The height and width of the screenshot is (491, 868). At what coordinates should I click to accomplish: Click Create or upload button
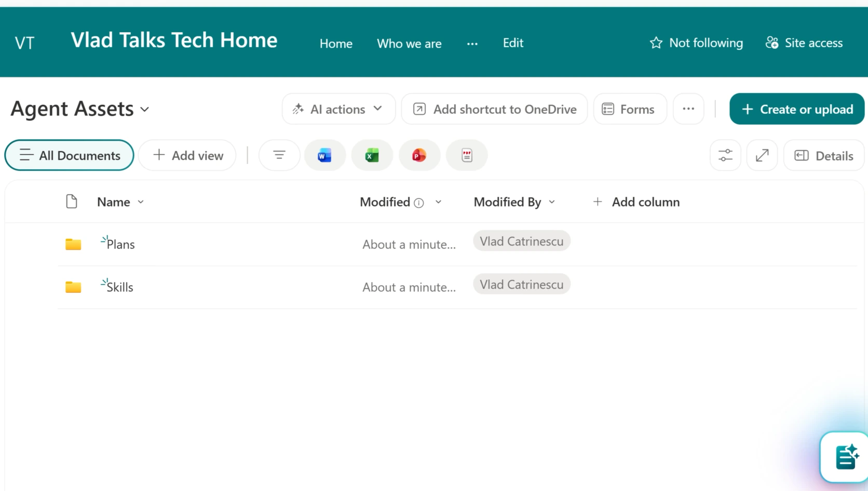(797, 109)
